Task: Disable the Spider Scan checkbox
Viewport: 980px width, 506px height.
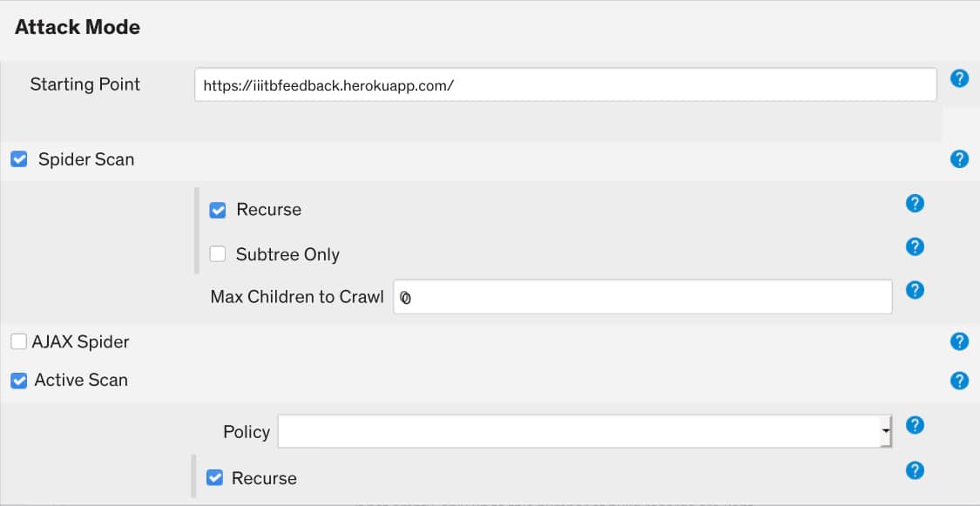Action: (19, 159)
